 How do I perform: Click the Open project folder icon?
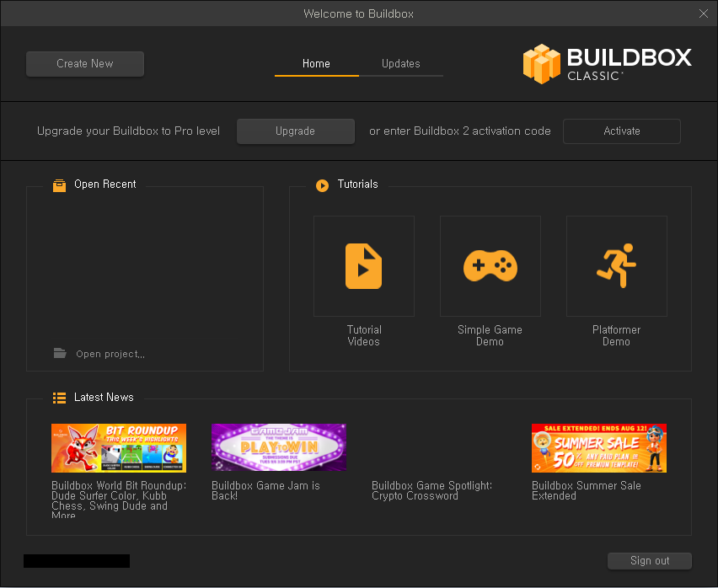tap(60, 353)
